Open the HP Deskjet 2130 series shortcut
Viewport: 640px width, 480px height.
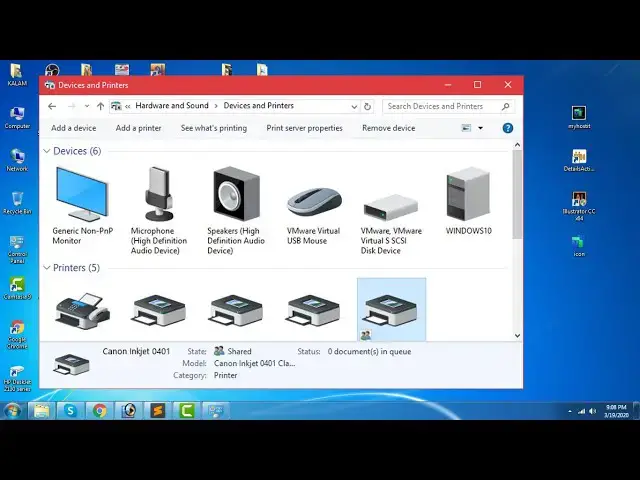coord(17,379)
